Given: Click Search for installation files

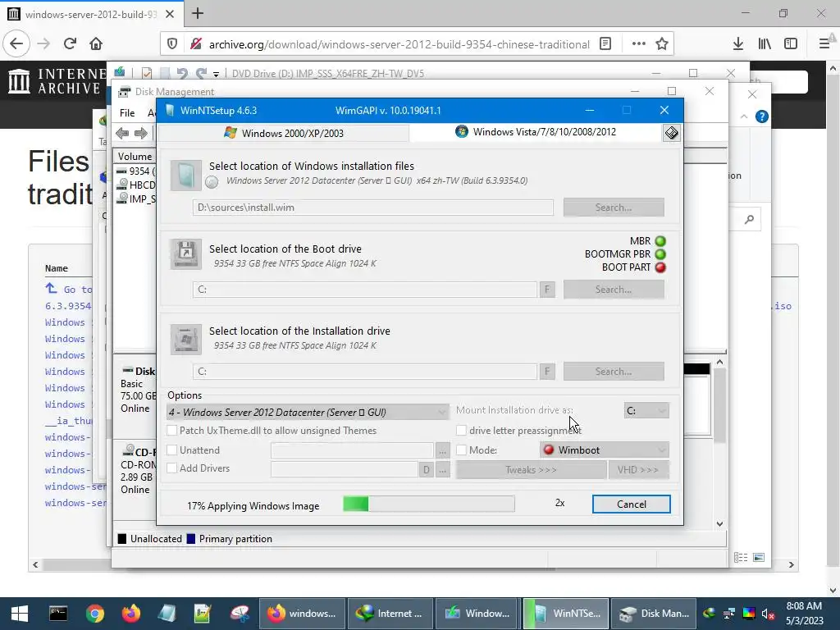Looking at the screenshot, I should point(614,208).
